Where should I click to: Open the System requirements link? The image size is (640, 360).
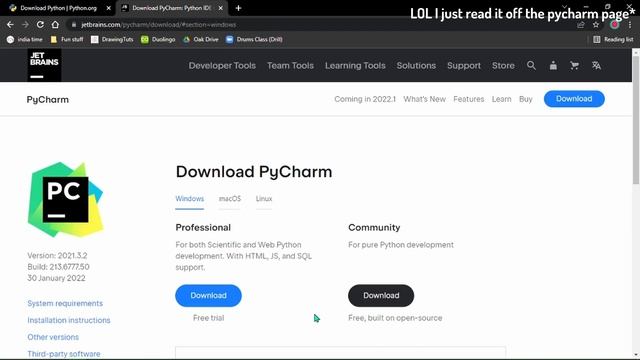pos(65,303)
